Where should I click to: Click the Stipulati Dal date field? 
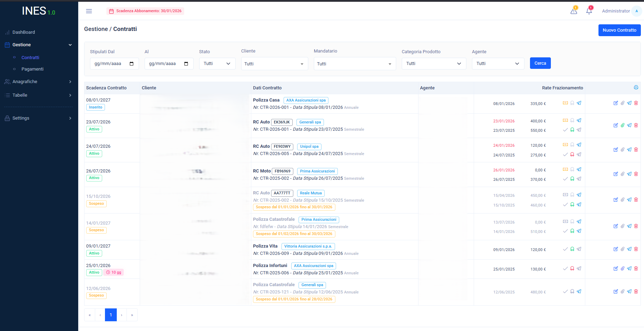[x=114, y=64]
